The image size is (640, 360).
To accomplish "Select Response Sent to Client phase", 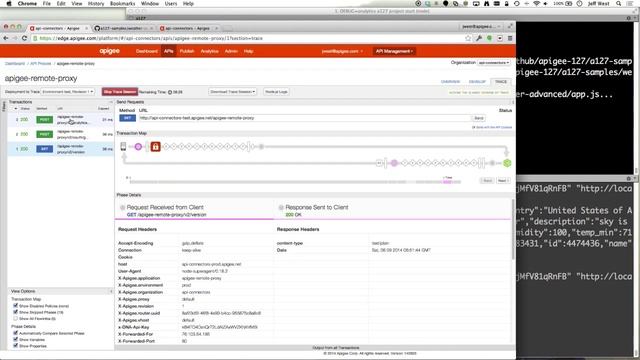I will 392,210.
